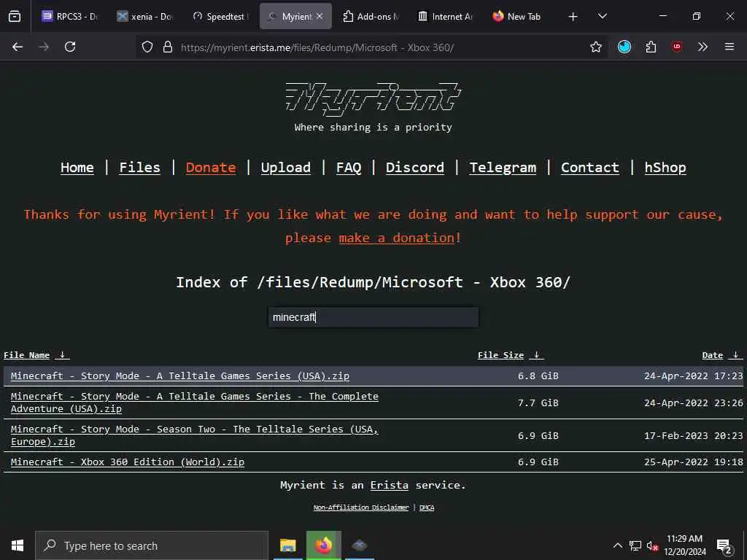Open the Erista link
Screen dimensions: 747x560
click(390, 485)
